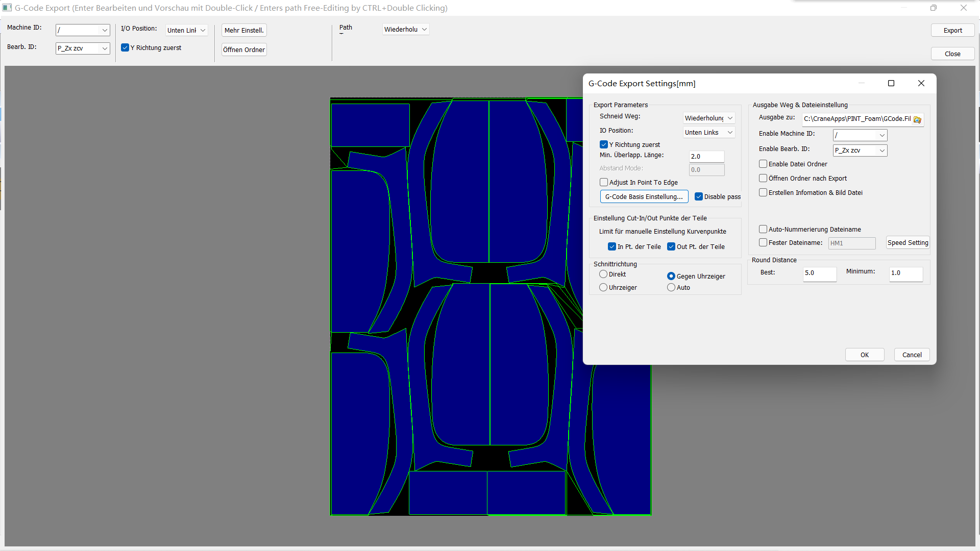
Task: Open Enable Machine ID dropdown
Action: [x=860, y=135]
